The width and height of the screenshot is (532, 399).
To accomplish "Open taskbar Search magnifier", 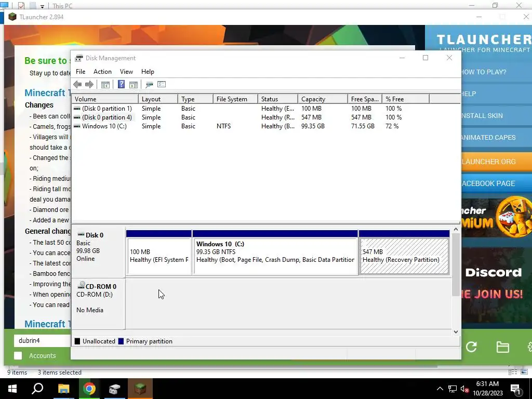I will point(37,389).
